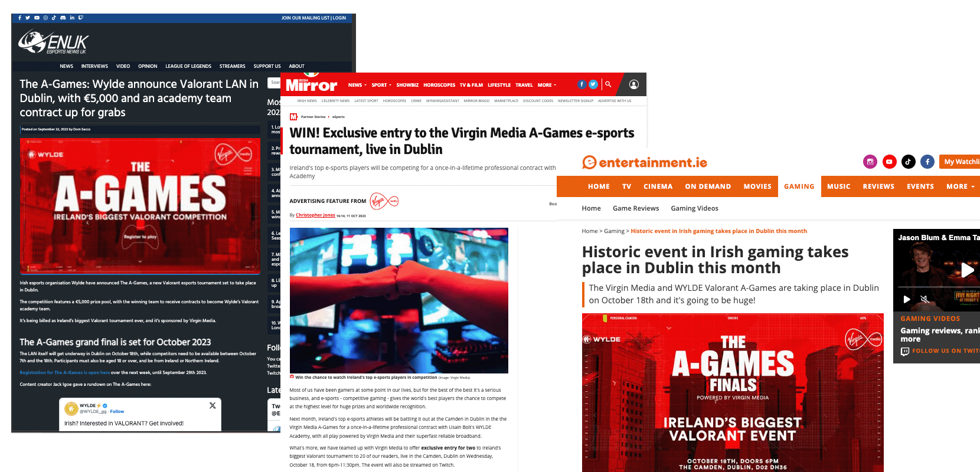The width and height of the screenshot is (980, 472).
Task: Click the red M icon beside Partner Stories
Action: tap(293, 117)
